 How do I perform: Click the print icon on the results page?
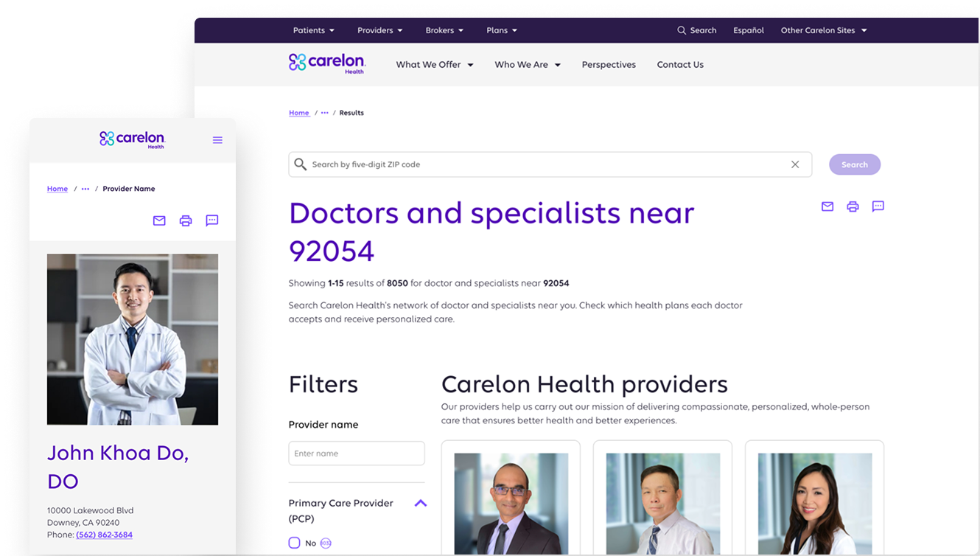point(853,206)
